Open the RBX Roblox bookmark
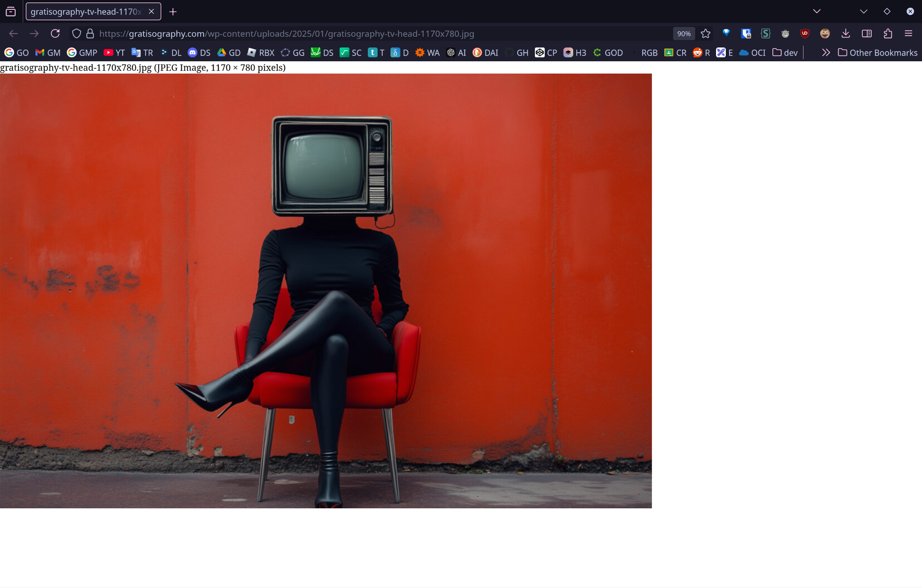Image resolution: width=922 pixels, height=588 pixels. (261, 53)
